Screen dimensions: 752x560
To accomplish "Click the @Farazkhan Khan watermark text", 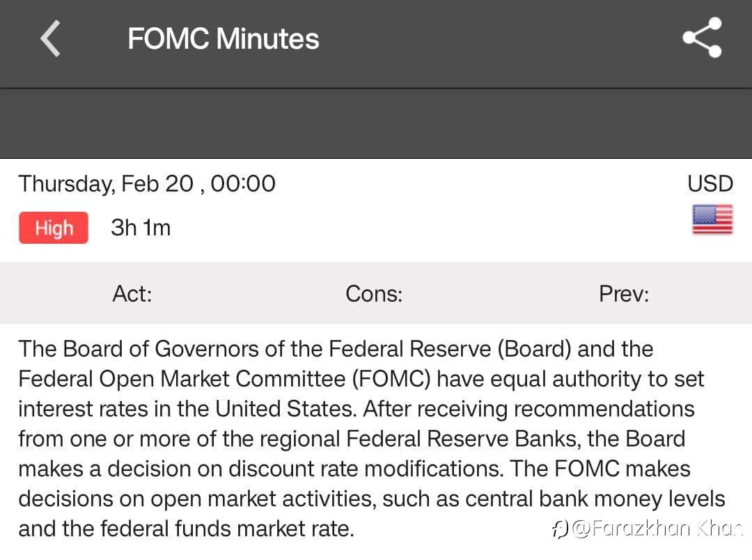I will pyautogui.click(x=657, y=529).
